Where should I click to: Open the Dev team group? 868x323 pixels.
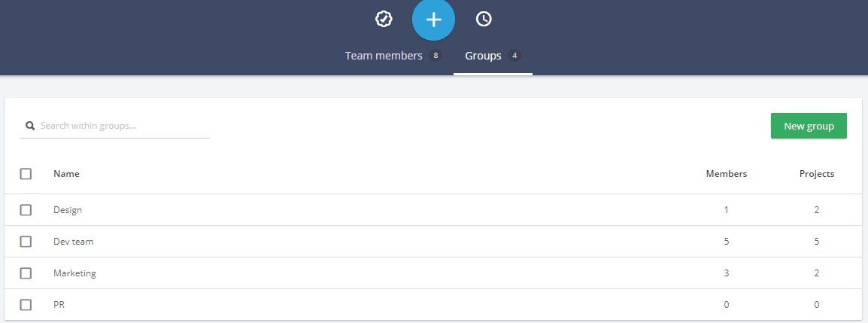[x=74, y=242]
